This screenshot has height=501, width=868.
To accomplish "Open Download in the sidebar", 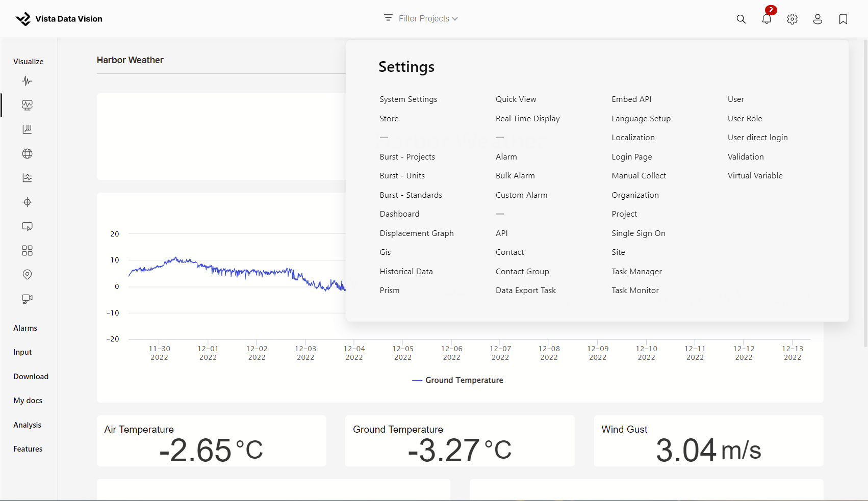I will 31,377.
